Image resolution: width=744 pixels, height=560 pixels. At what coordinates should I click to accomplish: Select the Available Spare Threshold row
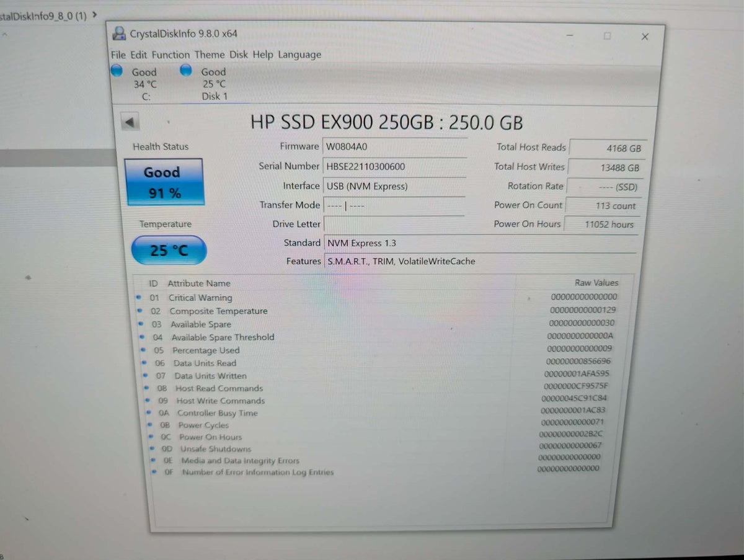coord(377,337)
